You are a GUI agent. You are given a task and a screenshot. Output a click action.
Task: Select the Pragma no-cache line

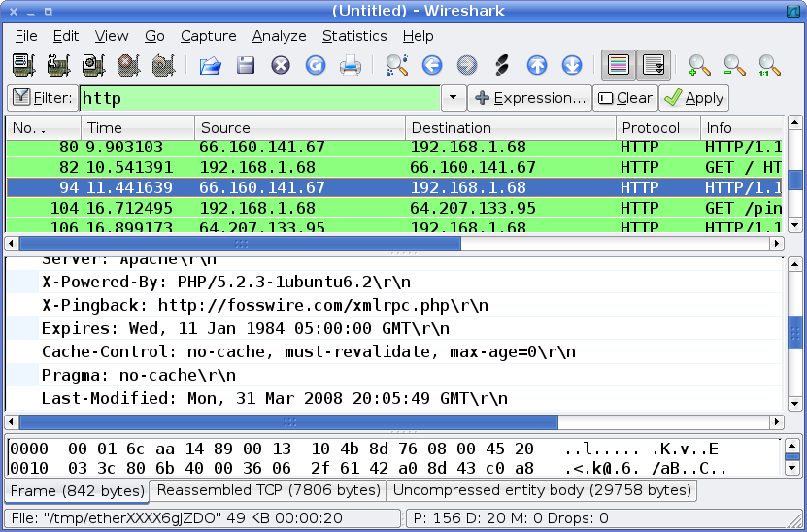click(x=394, y=375)
